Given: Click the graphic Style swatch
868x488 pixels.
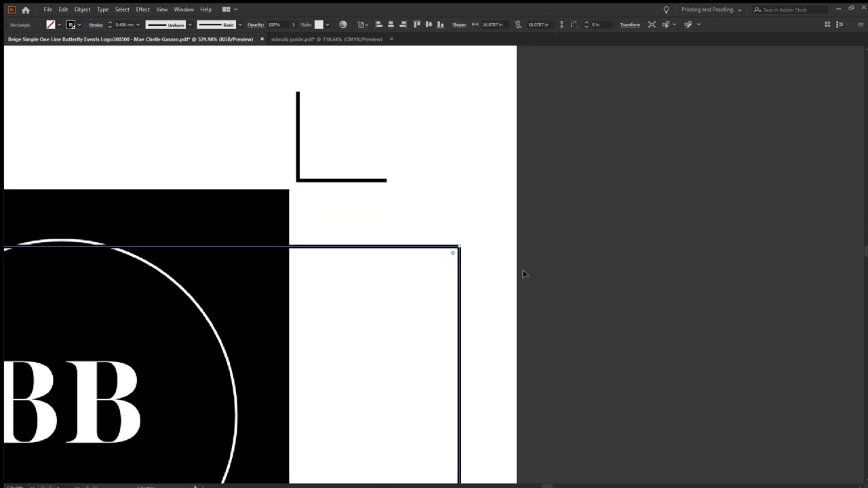Looking at the screenshot, I should [x=319, y=24].
